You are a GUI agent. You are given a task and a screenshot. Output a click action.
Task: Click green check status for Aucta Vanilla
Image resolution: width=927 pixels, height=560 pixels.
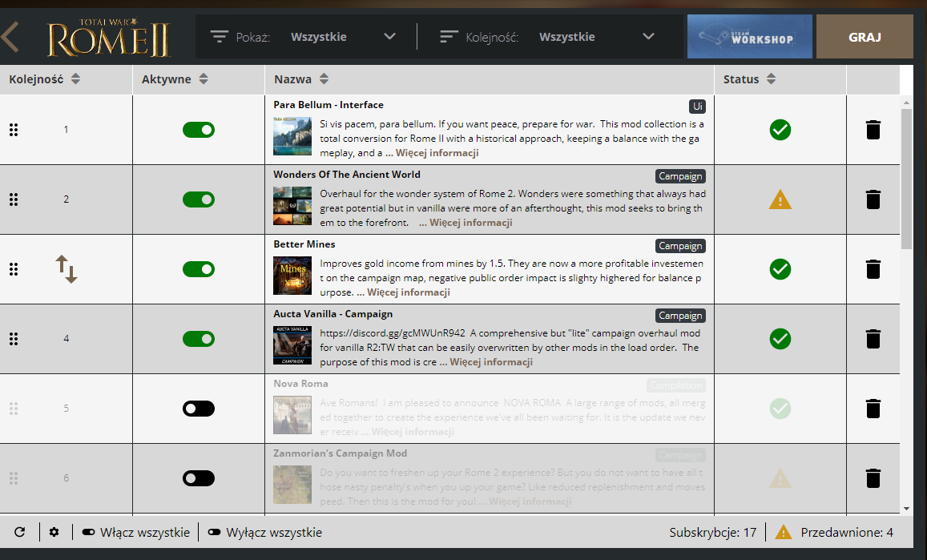point(780,339)
